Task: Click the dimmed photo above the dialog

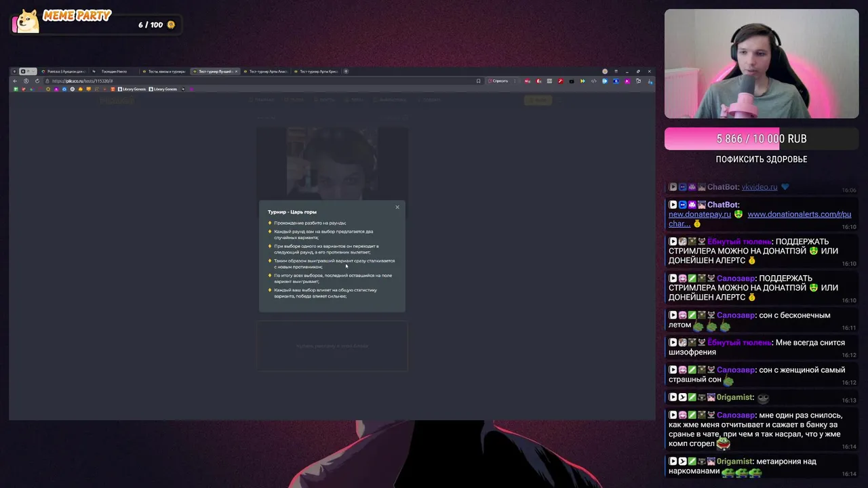Action: coord(332,163)
